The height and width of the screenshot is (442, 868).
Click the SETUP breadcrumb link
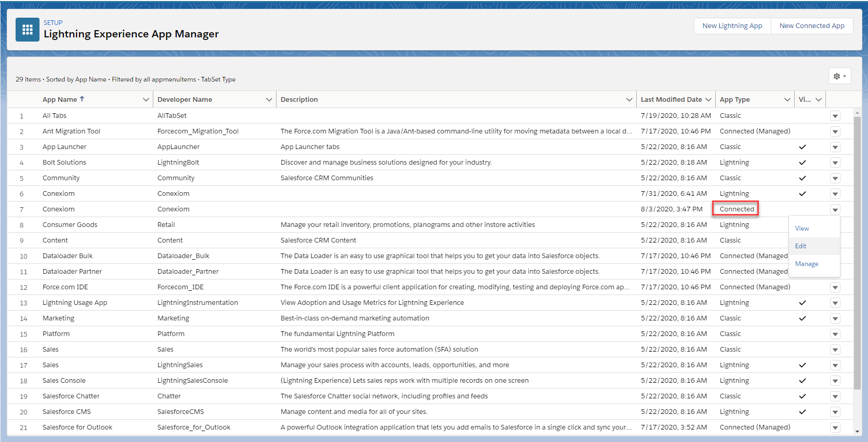click(53, 23)
